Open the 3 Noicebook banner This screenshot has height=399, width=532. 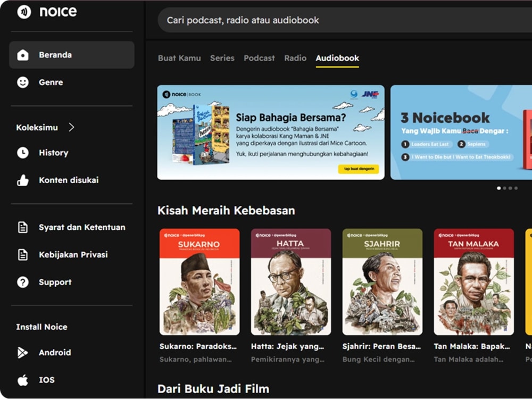click(x=461, y=132)
